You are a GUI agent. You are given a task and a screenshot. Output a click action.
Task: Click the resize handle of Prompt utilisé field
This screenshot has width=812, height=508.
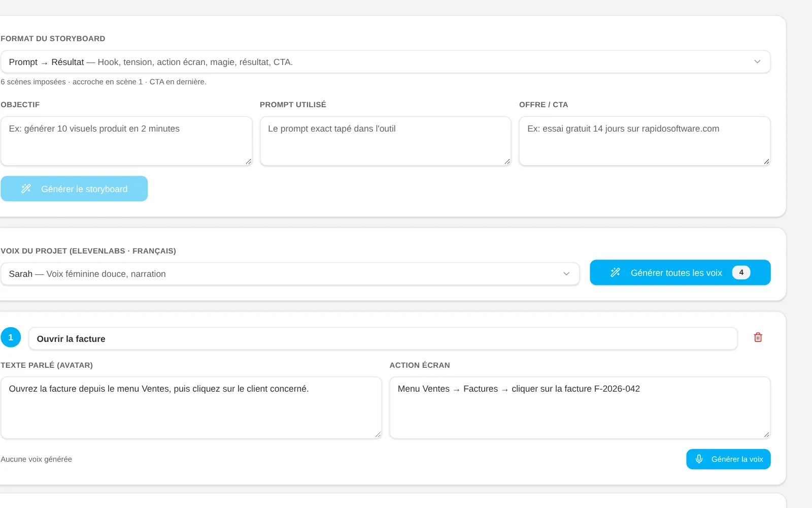(x=507, y=162)
